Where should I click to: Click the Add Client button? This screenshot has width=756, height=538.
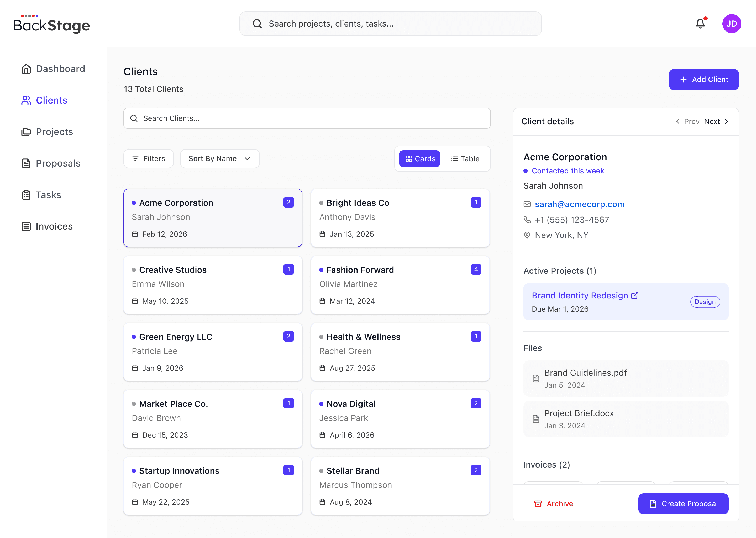[x=703, y=80]
